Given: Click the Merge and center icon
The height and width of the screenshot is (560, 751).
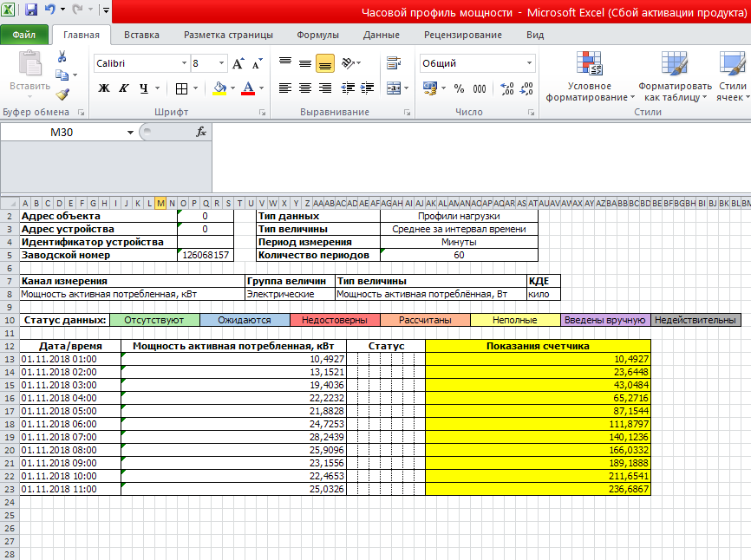Looking at the screenshot, I should pyautogui.click(x=394, y=88).
